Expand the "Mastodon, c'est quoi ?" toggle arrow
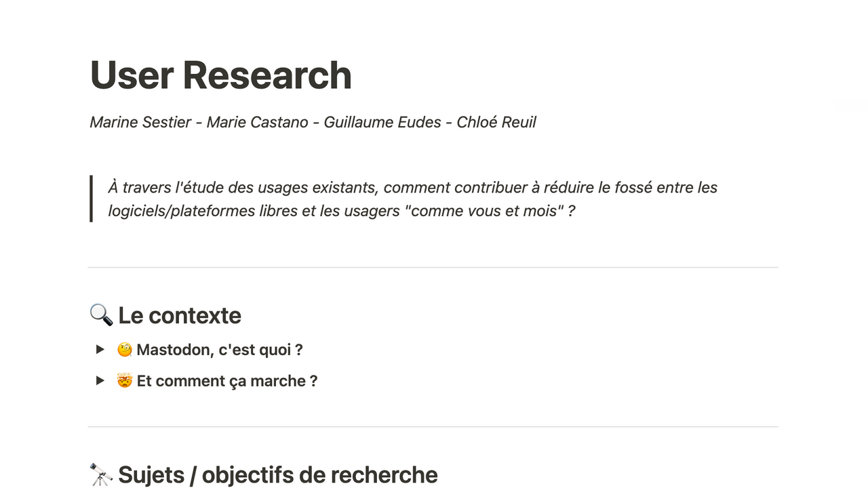The height and width of the screenshot is (488, 868). tap(100, 350)
